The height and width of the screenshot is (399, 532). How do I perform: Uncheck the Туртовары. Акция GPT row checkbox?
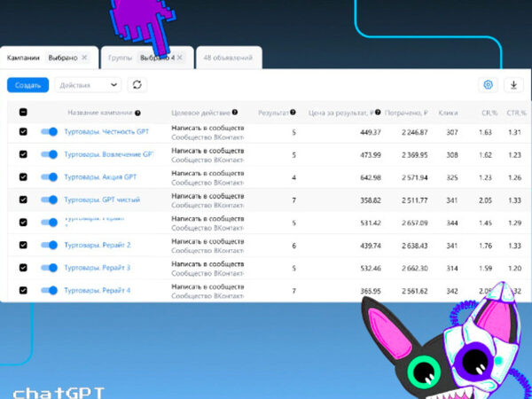[x=23, y=177]
